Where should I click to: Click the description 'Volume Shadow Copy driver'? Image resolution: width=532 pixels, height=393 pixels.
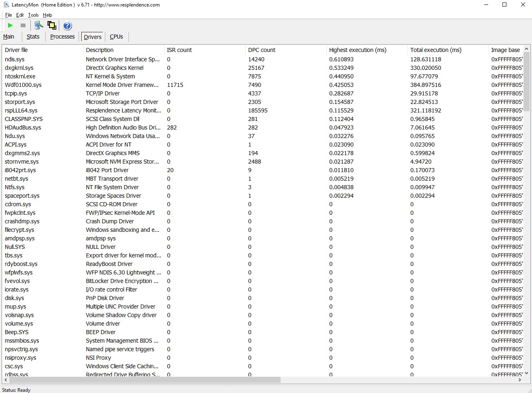(121, 315)
